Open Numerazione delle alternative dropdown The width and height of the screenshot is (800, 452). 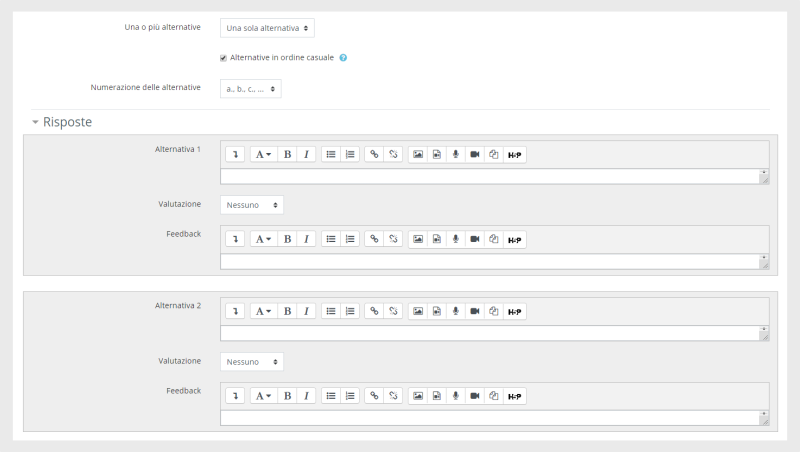251,89
